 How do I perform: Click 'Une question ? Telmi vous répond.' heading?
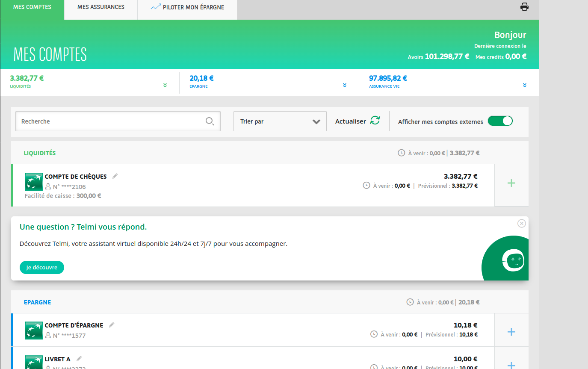[x=83, y=227]
